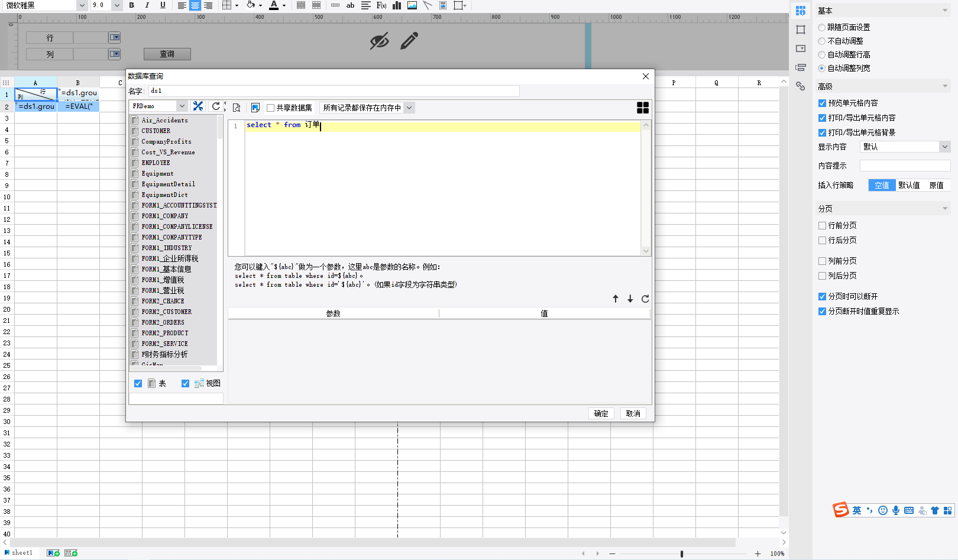Click the 确定 button
The height and width of the screenshot is (560, 958).
(x=601, y=414)
